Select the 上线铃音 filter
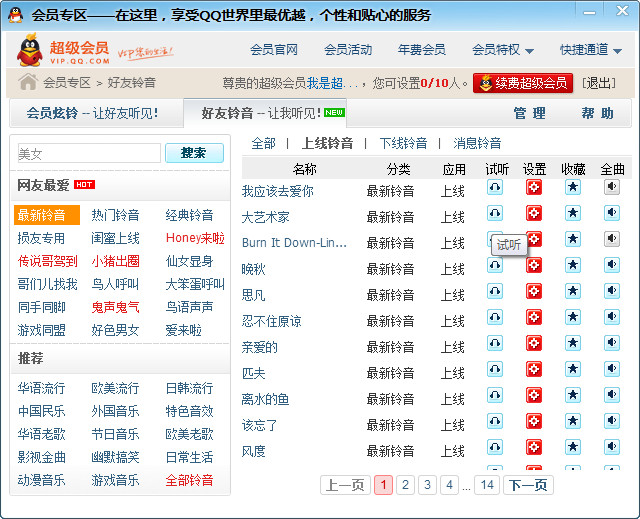Image resolution: width=640 pixels, height=519 pixels. (327, 143)
